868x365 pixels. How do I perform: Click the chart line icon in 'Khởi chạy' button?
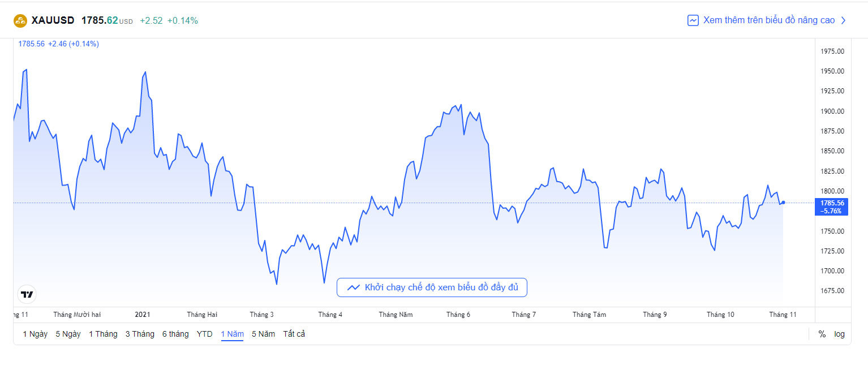click(x=354, y=287)
